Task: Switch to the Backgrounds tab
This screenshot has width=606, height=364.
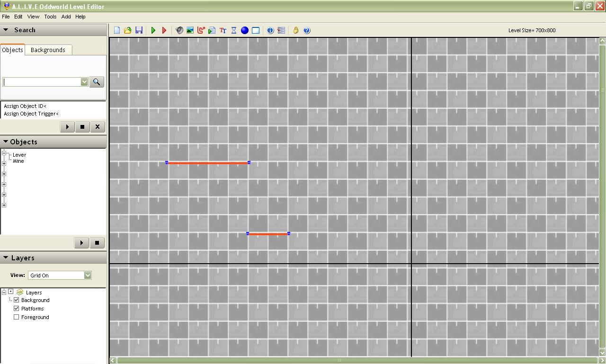Action: (48, 50)
